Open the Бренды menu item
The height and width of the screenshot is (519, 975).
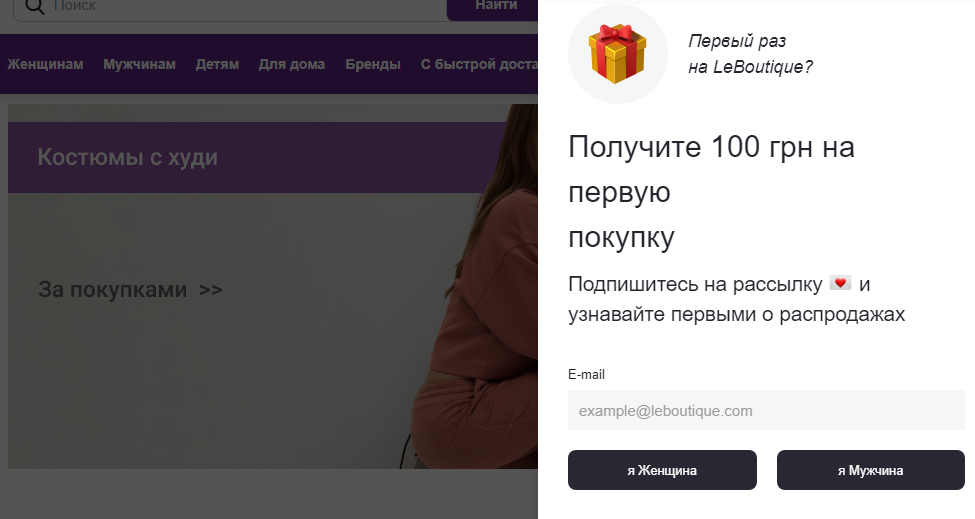[x=373, y=64]
